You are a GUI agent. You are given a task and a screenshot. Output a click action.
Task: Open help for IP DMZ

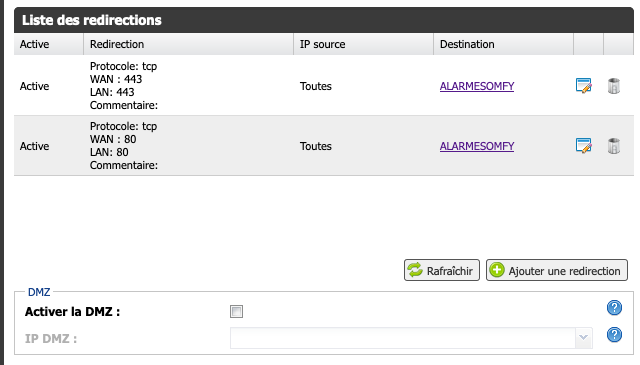click(x=614, y=335)
